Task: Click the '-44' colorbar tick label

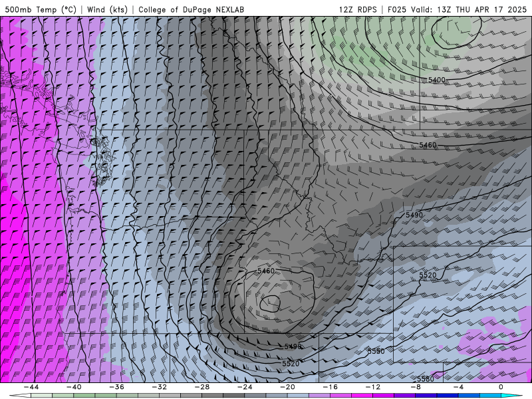Action: coord(31,387)
